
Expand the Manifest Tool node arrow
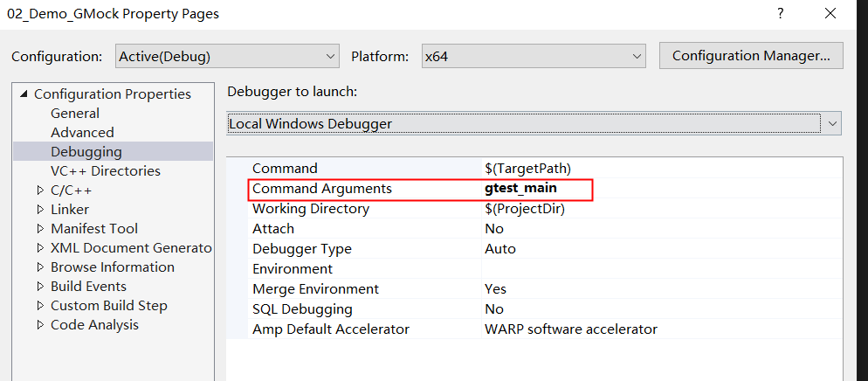pyautogui.click(x=40, y=229)
